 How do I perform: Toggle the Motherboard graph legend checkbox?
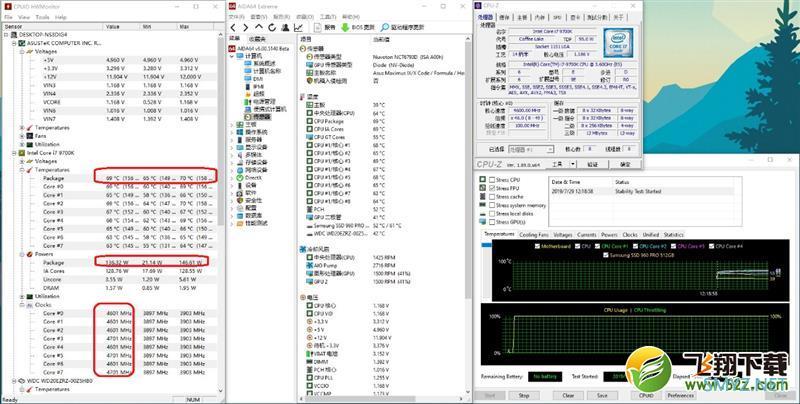click(x=537, y=246)
